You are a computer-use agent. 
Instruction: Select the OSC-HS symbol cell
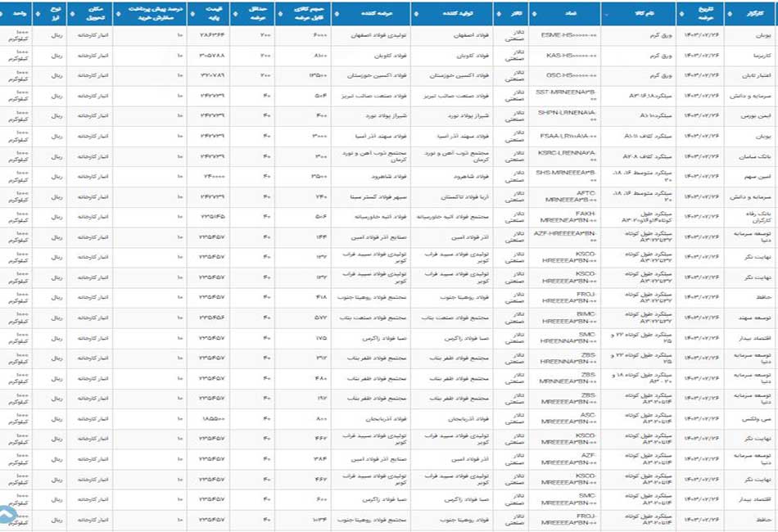pyautogui.click(x=564, y=76)
